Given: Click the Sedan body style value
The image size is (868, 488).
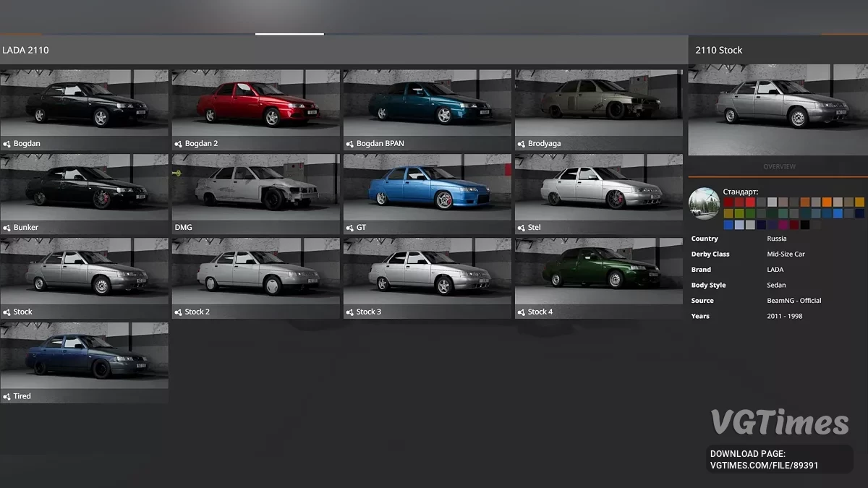Looking at the screenshot, I should click(777, 286).
